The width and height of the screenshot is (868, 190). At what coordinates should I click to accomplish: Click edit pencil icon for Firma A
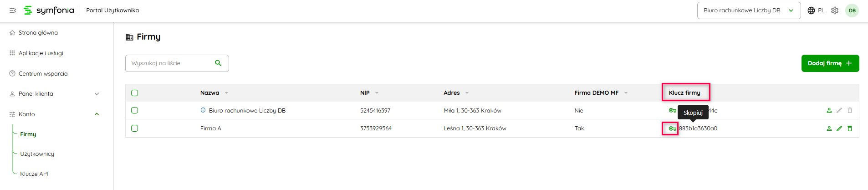pyautogui.click(x=839, y=128)
